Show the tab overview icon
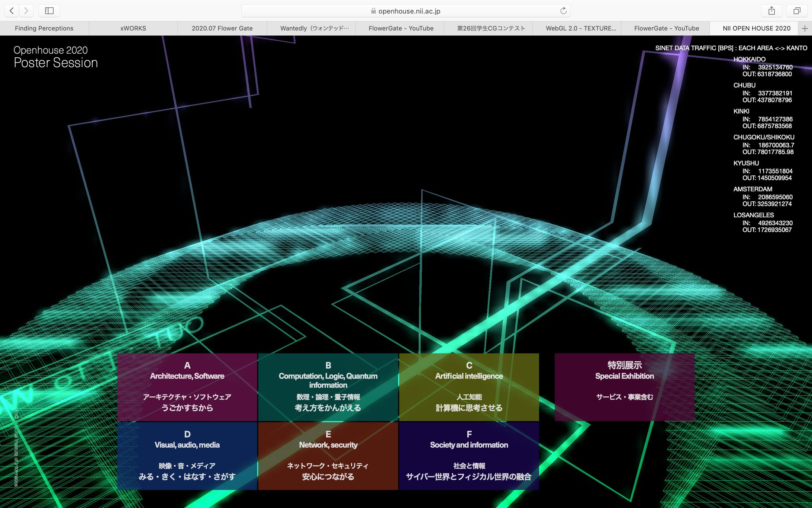This screenshot has height=508, width=812. (796, 11)
